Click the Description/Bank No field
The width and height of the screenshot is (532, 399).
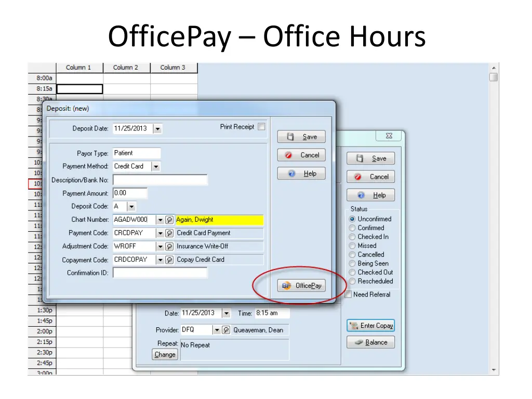pos(160,180)
